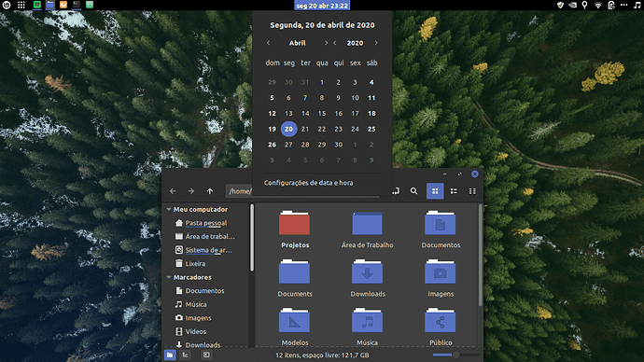Screen dimensions: 644x362
Task: Toggle location entry icon beside search
Action: (396, 191)
